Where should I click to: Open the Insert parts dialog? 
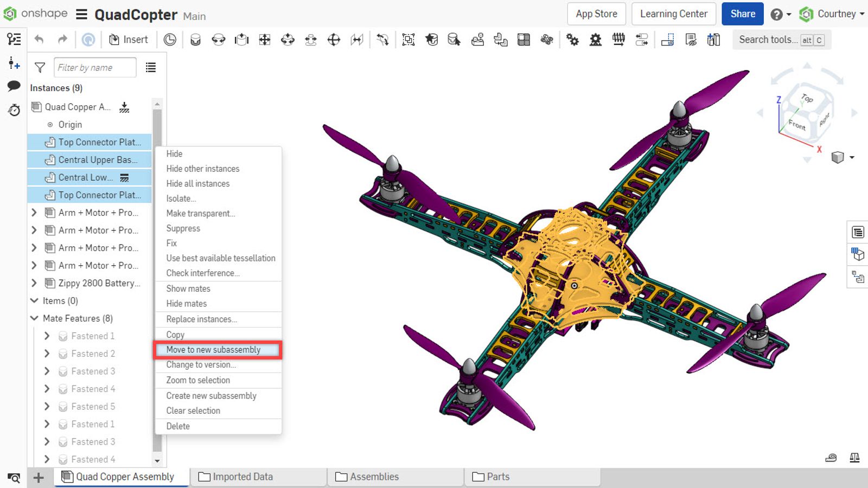tap(129, 39)
